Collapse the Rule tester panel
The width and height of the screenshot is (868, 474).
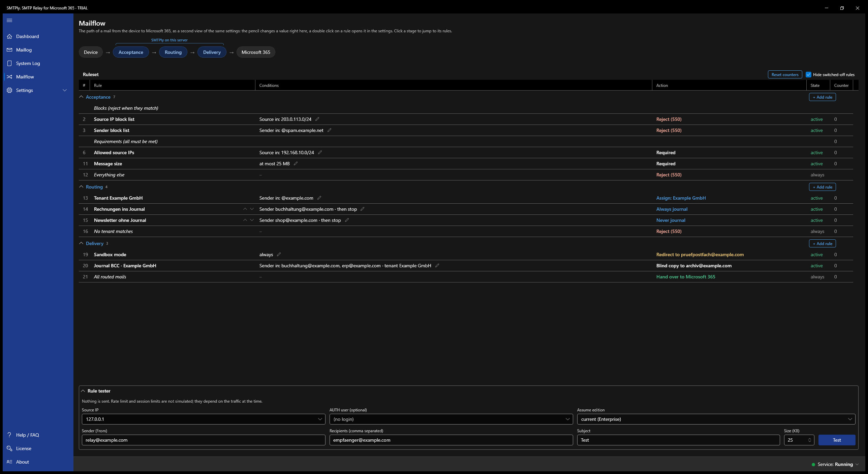[83, 391]
